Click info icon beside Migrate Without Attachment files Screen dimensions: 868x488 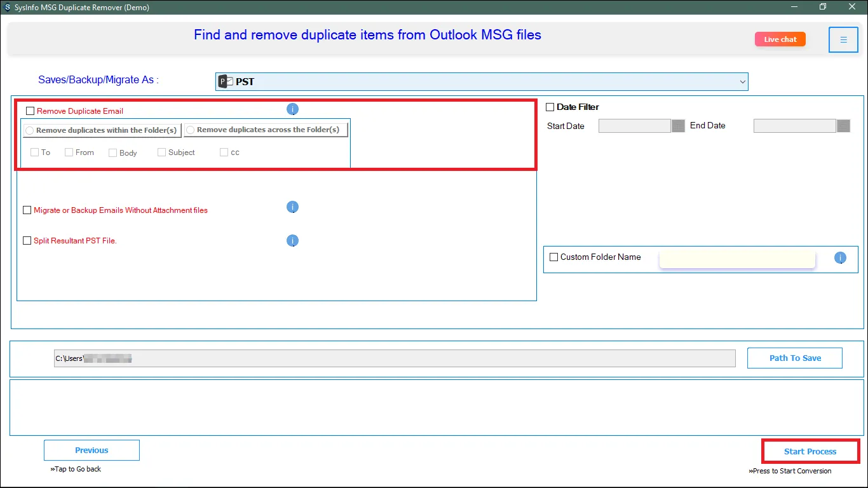292,207
